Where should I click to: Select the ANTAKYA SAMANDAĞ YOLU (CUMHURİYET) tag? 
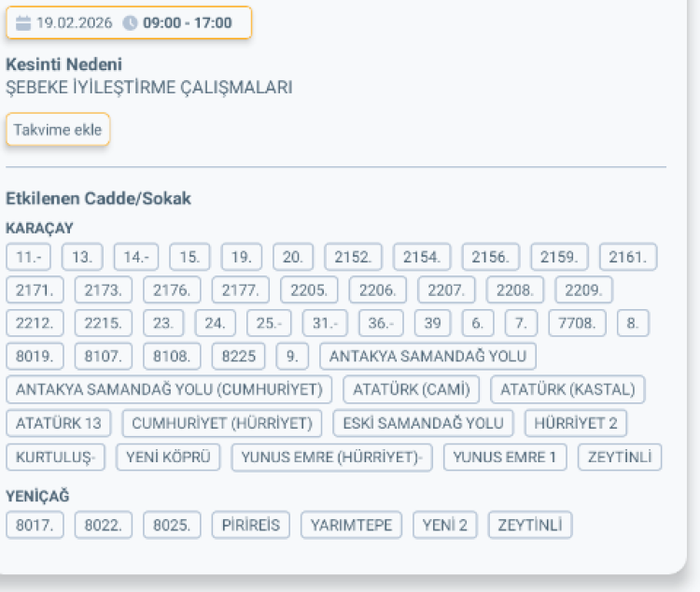tap(169, 389)
